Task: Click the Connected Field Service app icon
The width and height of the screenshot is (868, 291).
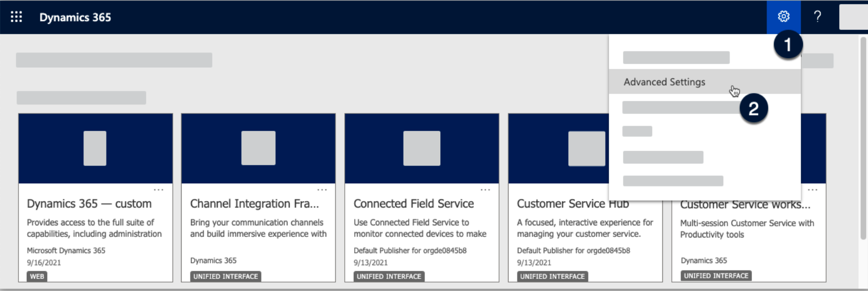Action: point(422,148)
